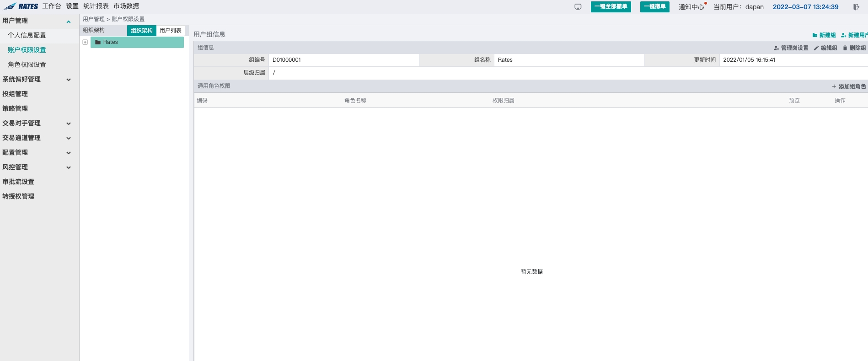
Task: Open 策略管理 in sidebar
Action: pos(15,108)
